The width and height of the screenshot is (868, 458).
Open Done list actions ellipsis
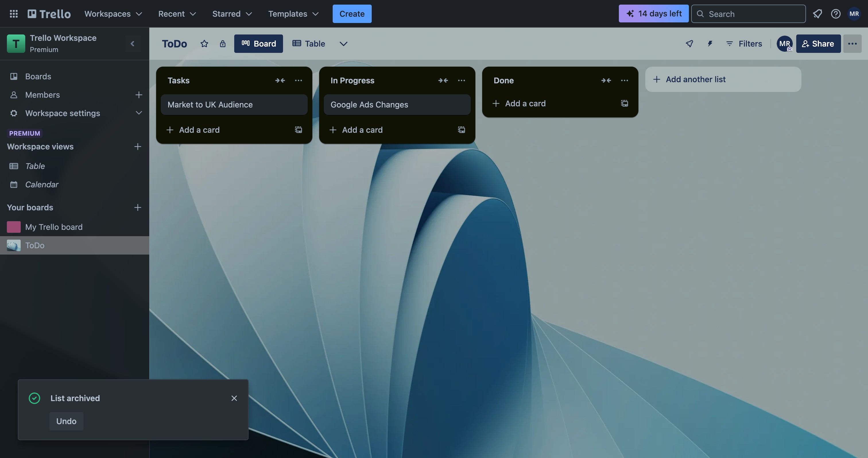point(624,80)
